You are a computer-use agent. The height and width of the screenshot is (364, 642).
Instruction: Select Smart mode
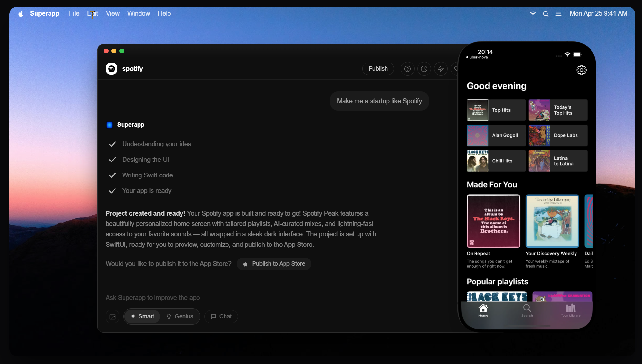pyautogui.click(x=142, y=316)
